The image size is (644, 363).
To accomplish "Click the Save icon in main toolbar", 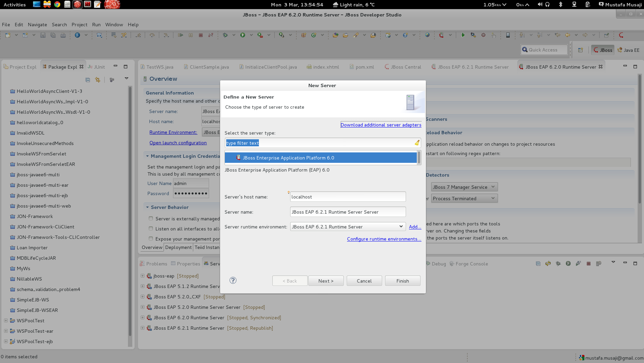I will [x=43, y=35].
